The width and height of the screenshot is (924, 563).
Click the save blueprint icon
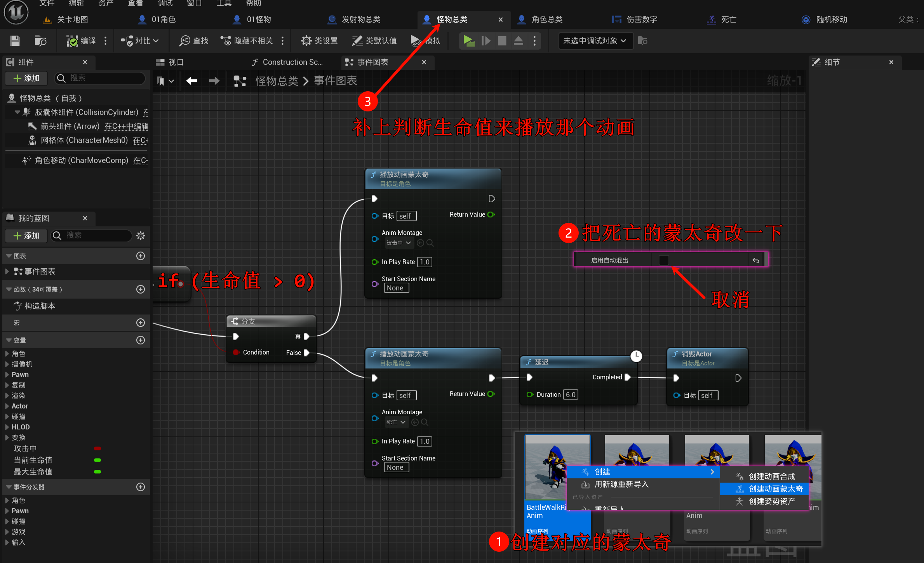[x=15, y=41]
